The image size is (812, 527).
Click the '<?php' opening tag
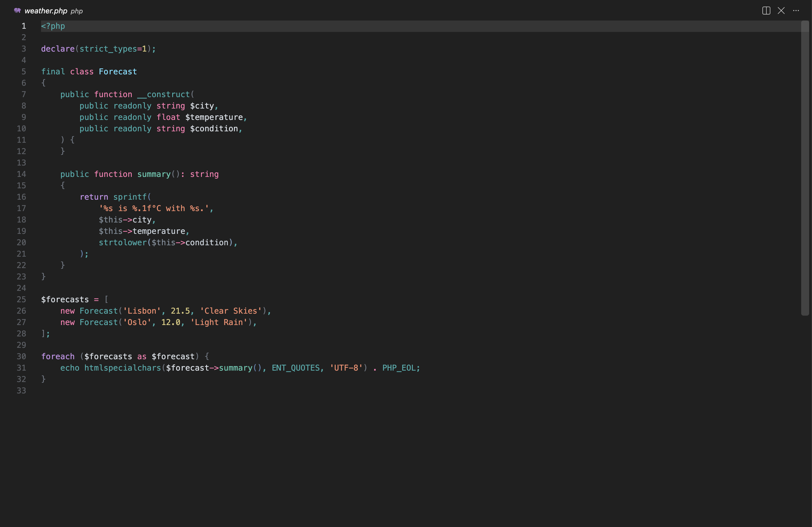click(53, 26)
